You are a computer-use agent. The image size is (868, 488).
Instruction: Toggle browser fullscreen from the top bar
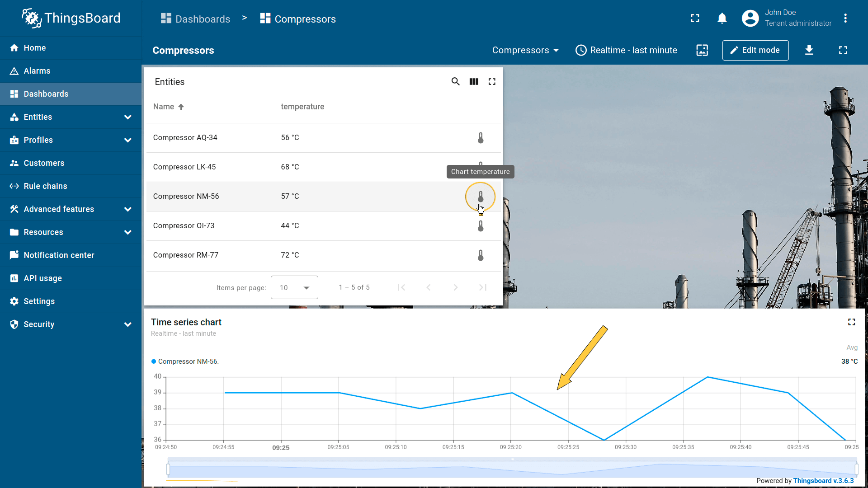tap(695, 19)
